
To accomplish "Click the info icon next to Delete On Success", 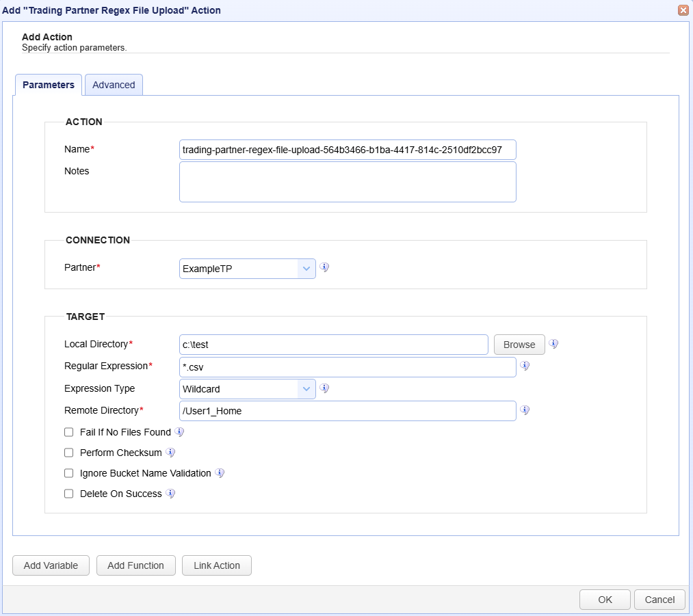I will (x=170, y=494).
